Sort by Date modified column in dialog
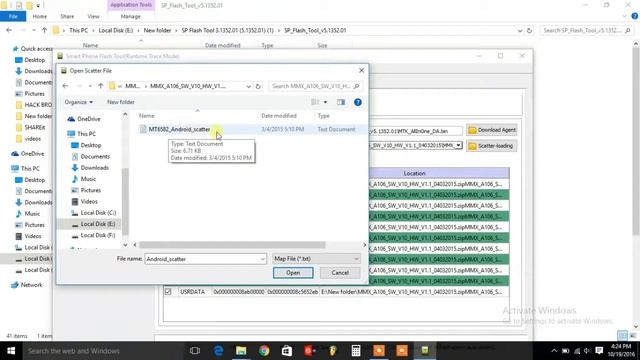The image size is (640, 360). 279,116
